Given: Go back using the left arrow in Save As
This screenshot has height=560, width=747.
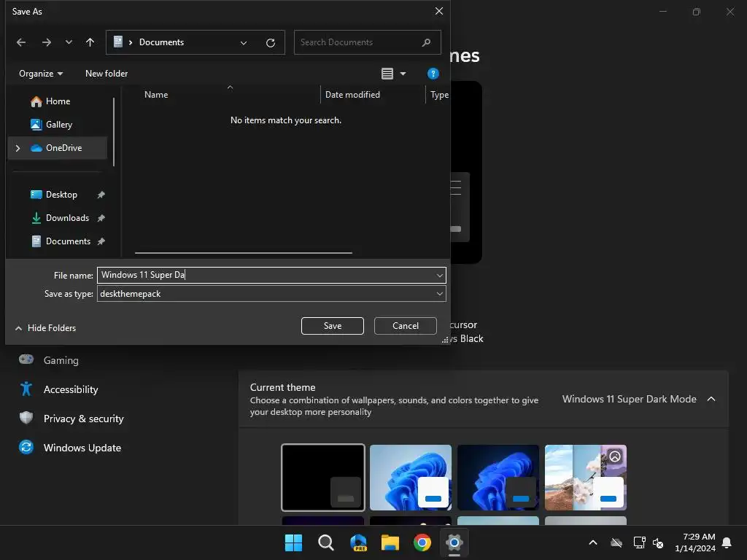Looking at the screenshot, I should coord(21,42).
